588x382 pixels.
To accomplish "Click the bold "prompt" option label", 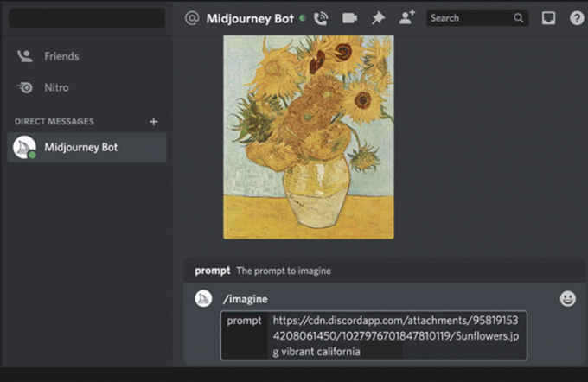I will [x=212, y=271].
